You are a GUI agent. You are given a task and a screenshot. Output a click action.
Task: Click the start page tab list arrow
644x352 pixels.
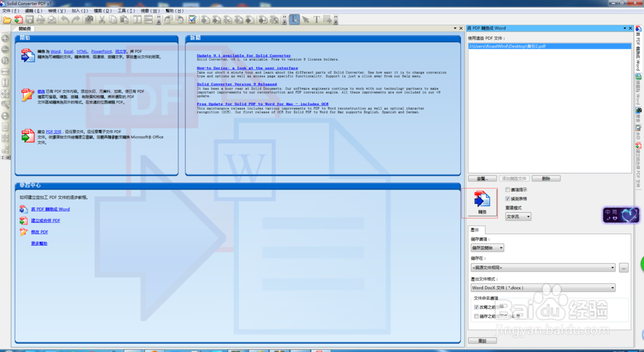[x=455, y=28]
